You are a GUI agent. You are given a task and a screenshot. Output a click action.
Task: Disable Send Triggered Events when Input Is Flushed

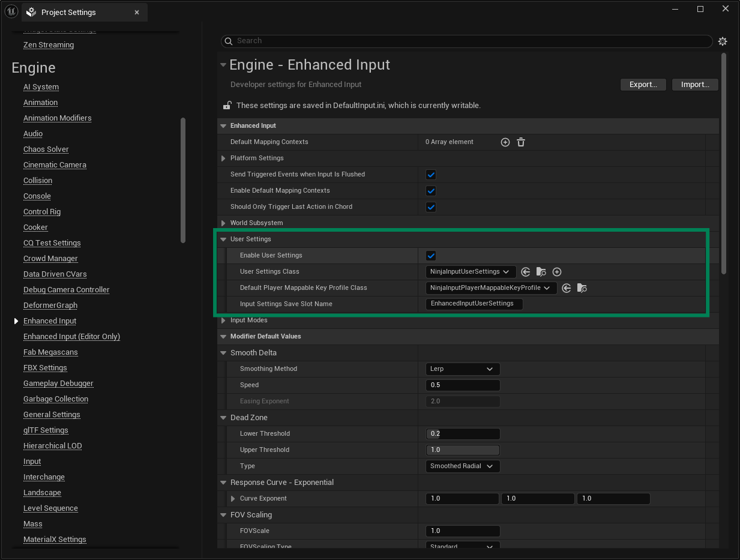pos(431,174)
